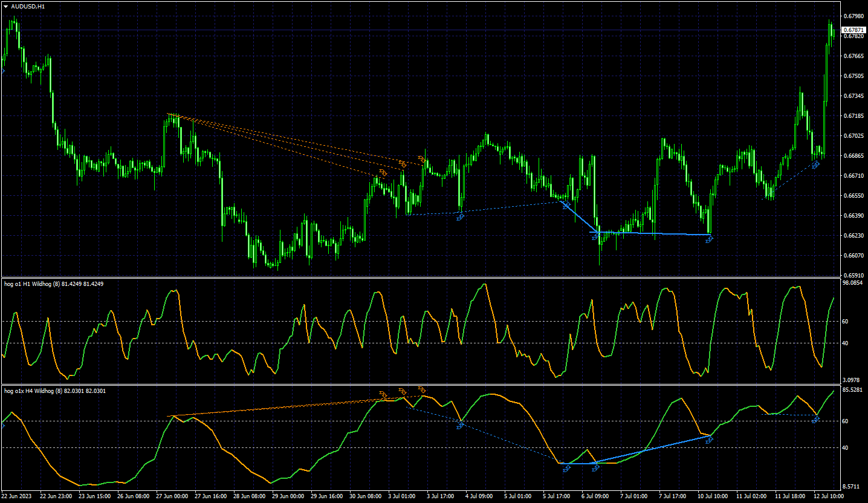Viewport: 868px width, 503px height.
Task: Click blue arrow at 60 level near 12 Jul in H4 pane
Action: [815, 420]
